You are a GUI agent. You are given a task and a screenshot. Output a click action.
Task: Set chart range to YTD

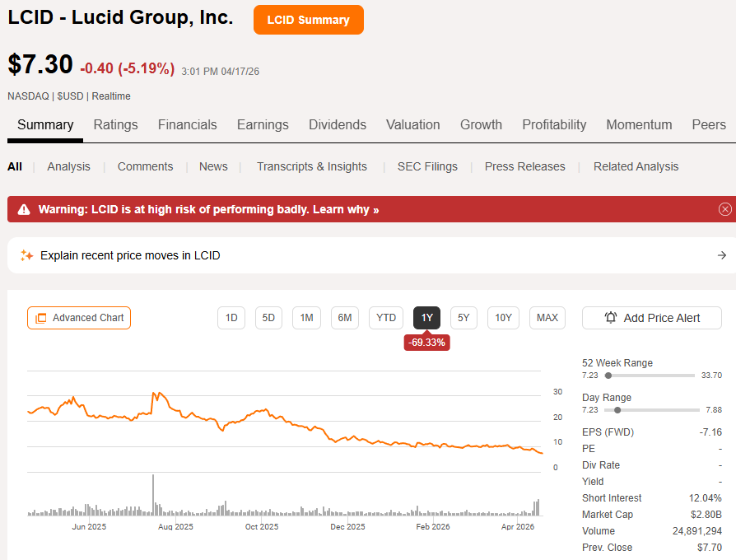386,318
